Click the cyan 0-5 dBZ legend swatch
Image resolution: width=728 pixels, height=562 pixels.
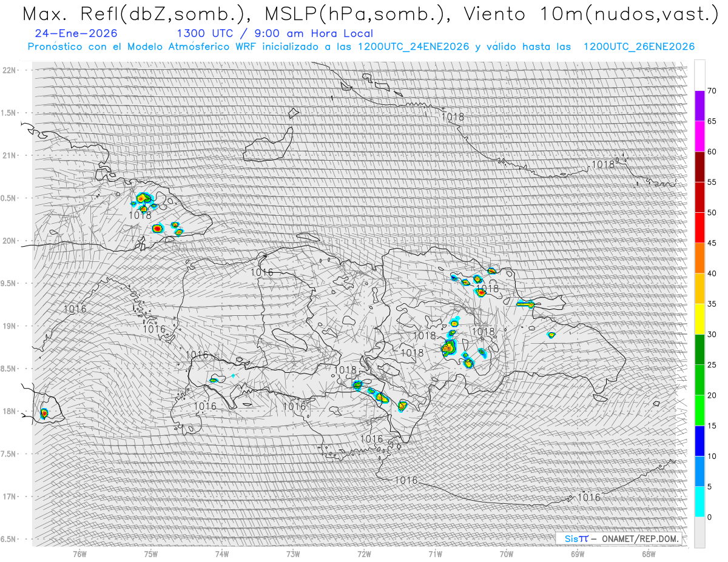[x=699, y=502]
